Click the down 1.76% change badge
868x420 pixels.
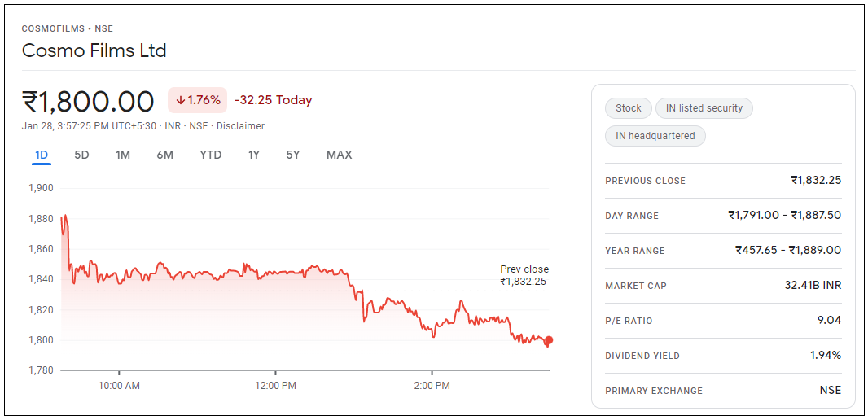point(198,100)
